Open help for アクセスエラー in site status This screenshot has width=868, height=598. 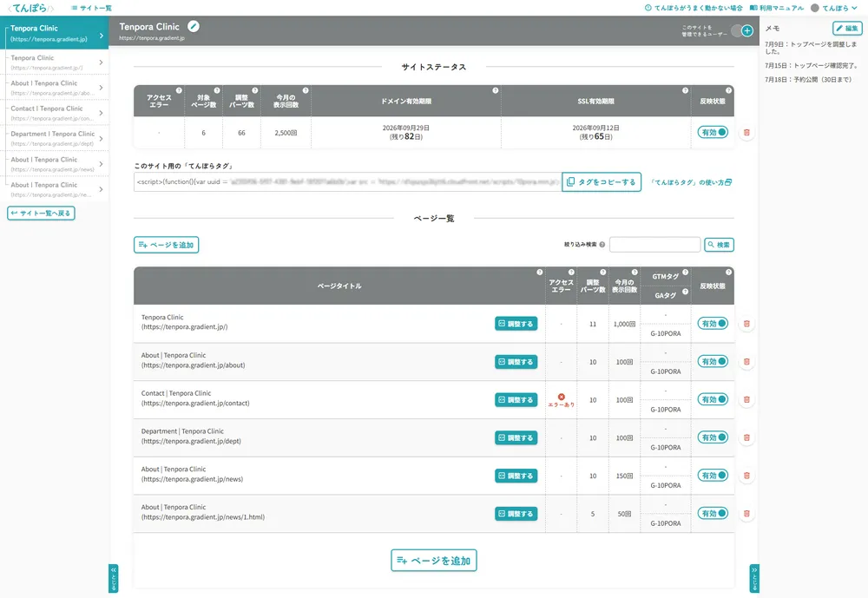(x=179, y=90)
